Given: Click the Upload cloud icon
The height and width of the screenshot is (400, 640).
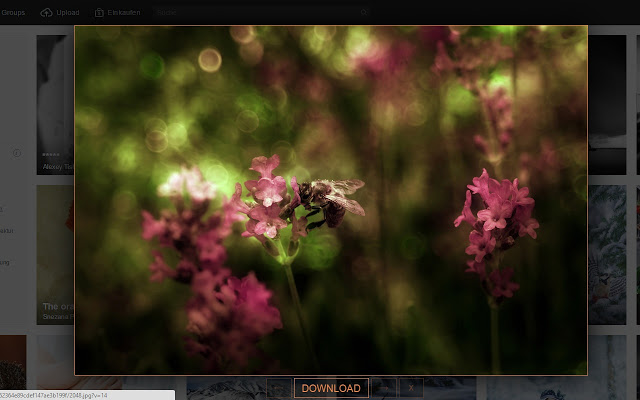Looking at the screenshot, I should (46, 13).
